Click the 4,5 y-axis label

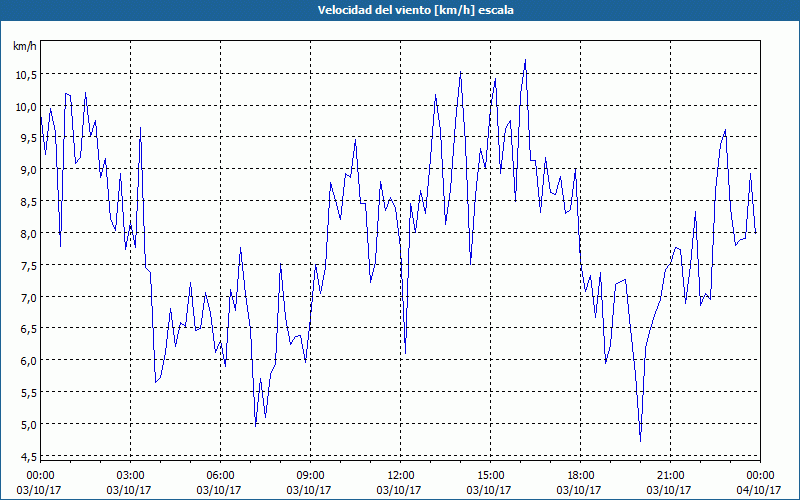point(28,457)
